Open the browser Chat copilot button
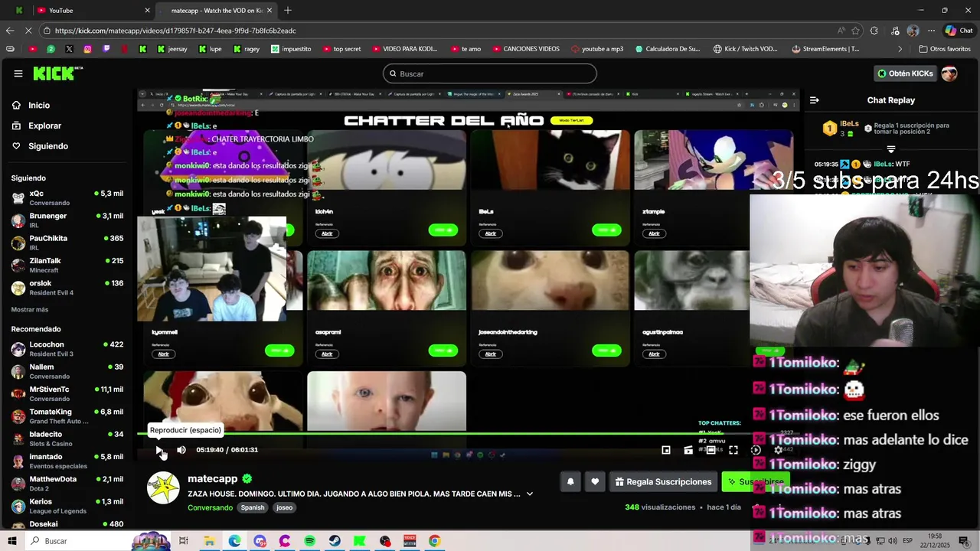The width and height of the screenshot is (980, 551). coord(959,31)
